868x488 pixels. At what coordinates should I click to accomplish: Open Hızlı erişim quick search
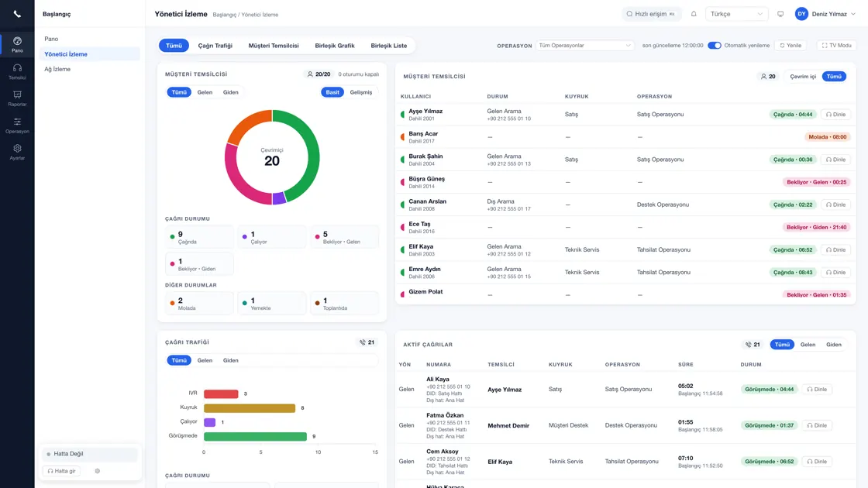pyautogui.click(x=651, y=14)
